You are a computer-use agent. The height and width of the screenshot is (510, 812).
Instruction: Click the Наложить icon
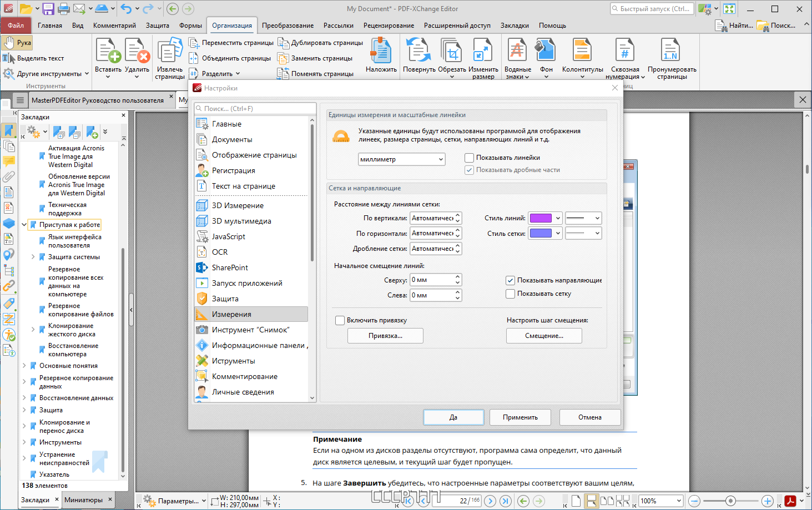(x=381, y=51)
